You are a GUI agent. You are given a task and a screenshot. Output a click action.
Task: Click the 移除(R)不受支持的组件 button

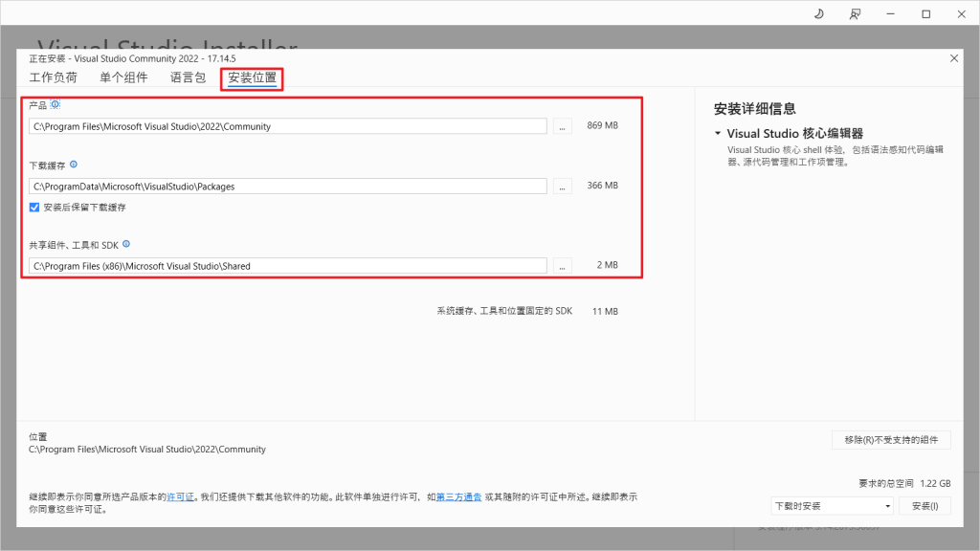[891, 440]
